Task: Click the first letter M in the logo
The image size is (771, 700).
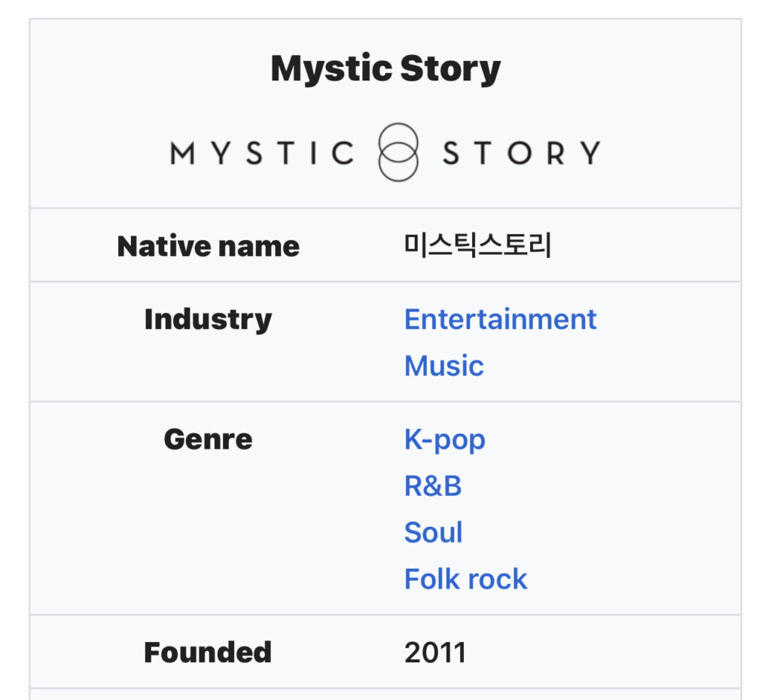Action: click(183, 153)
